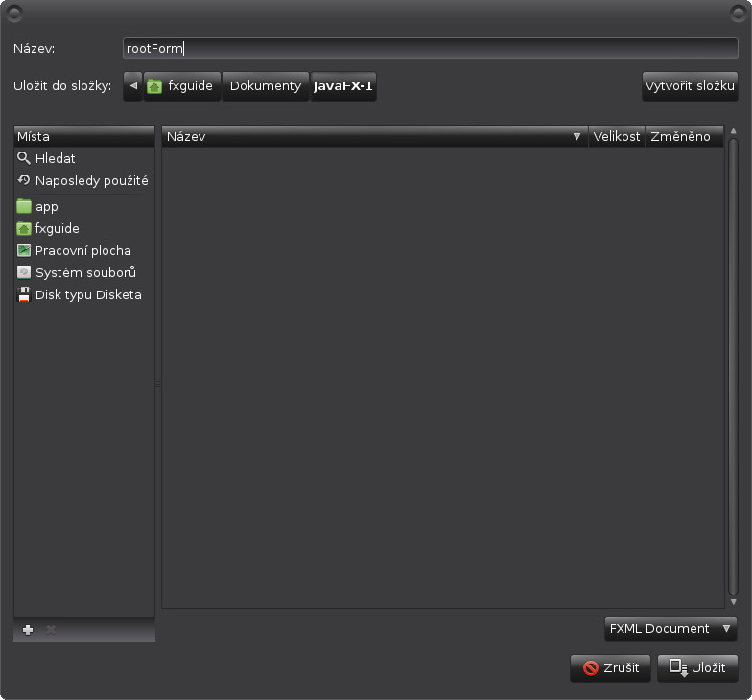Viewport: 752px width, 700px height.
Task: Click the fxguide home icon in places
Action: [x=23, y=228]
